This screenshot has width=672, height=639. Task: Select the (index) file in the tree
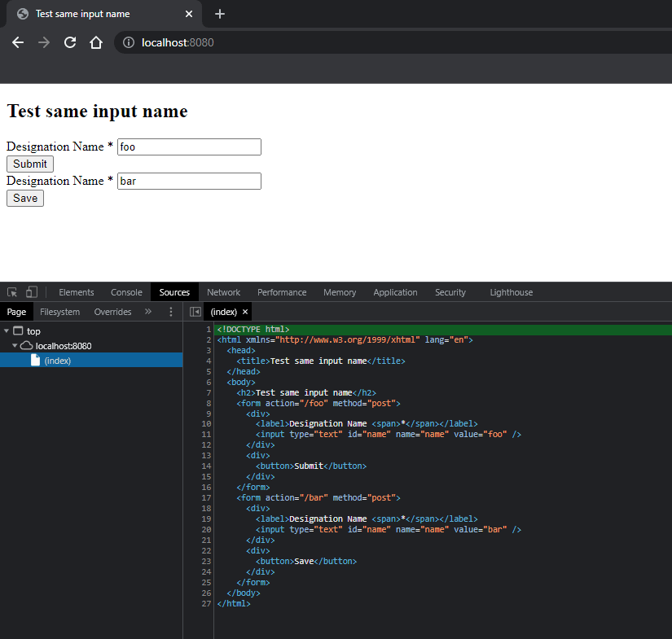[57, 361]
